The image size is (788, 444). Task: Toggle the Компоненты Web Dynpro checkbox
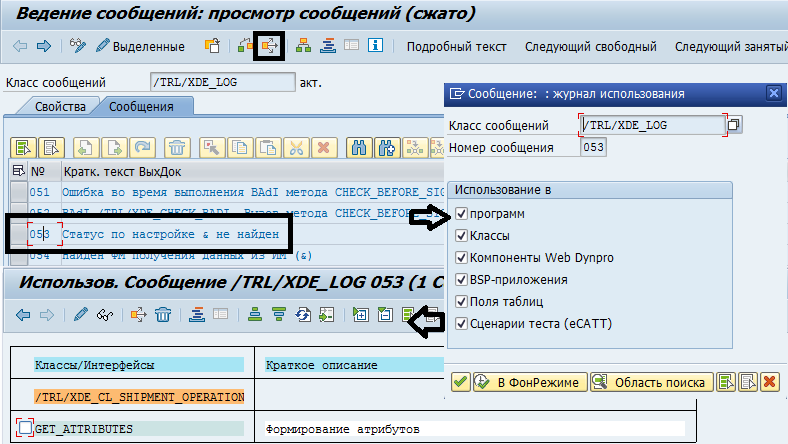pyautogui.click(x=461, y=258)
